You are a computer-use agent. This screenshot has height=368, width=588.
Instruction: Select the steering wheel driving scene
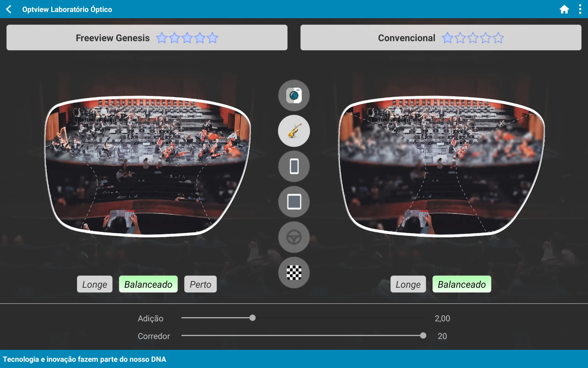tap(294, 237)
